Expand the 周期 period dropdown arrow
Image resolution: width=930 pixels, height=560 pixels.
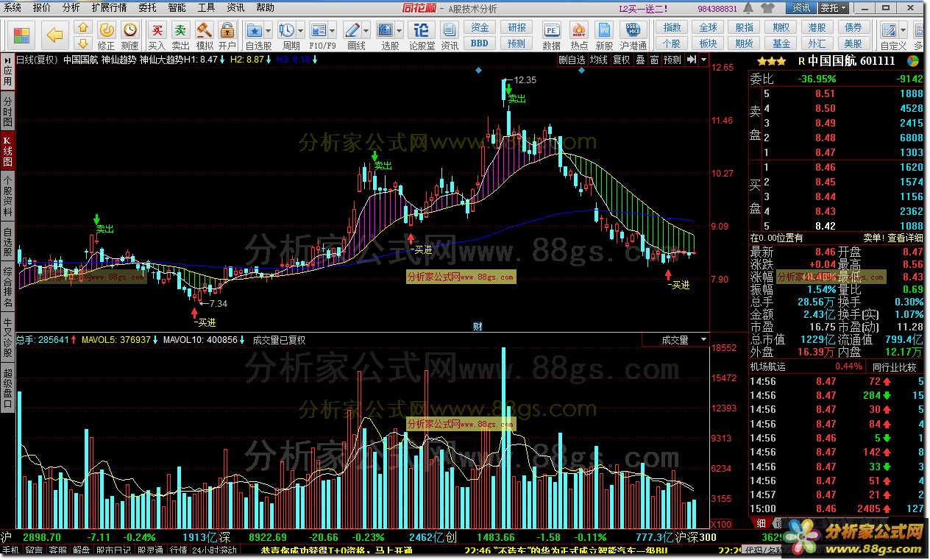(302, 30)
